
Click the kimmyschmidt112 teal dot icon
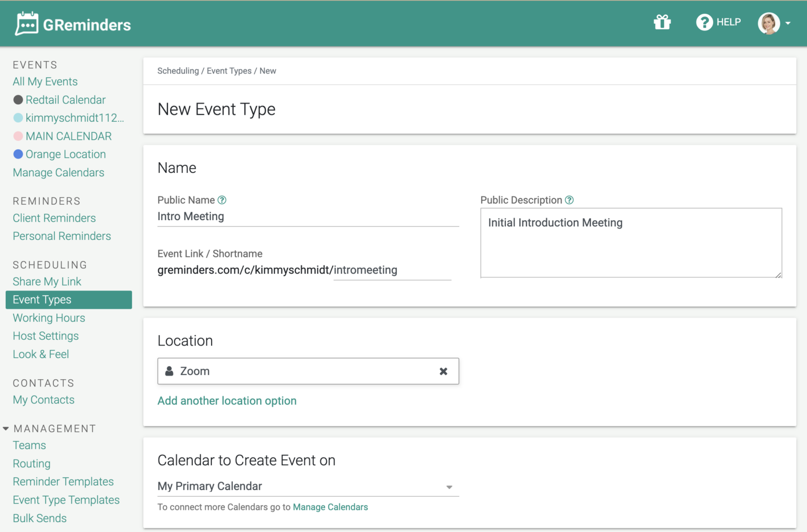click(17, 118)
